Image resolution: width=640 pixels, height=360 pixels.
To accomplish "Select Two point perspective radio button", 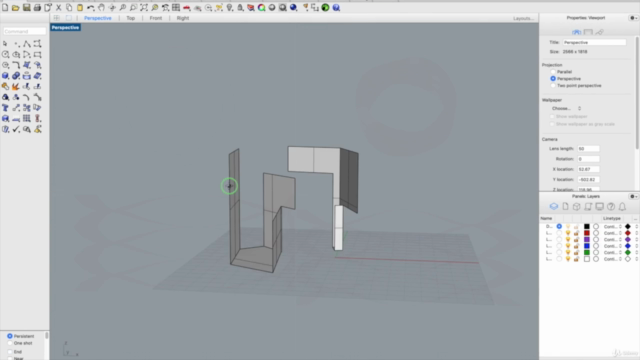I will (553, 85).
